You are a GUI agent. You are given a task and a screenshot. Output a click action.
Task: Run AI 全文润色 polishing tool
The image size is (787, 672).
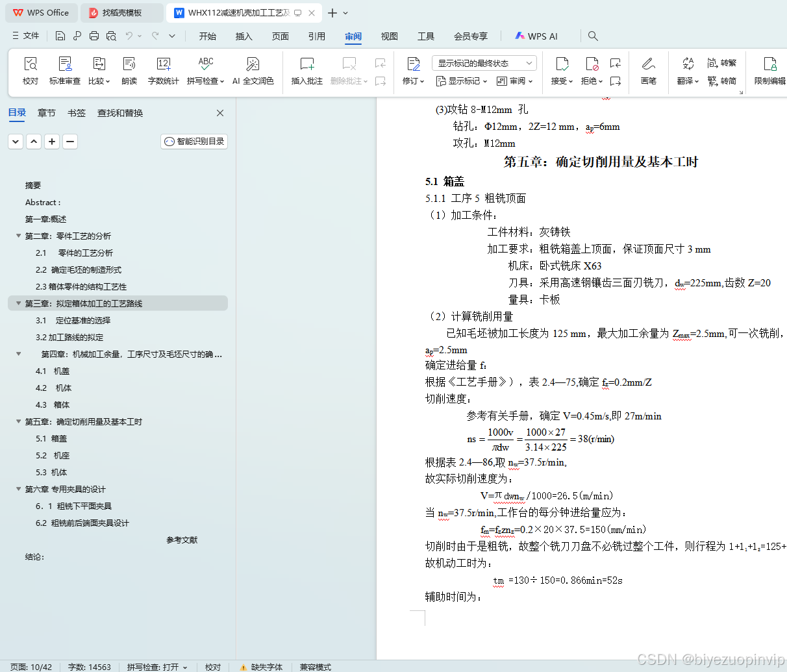(253, 71)
